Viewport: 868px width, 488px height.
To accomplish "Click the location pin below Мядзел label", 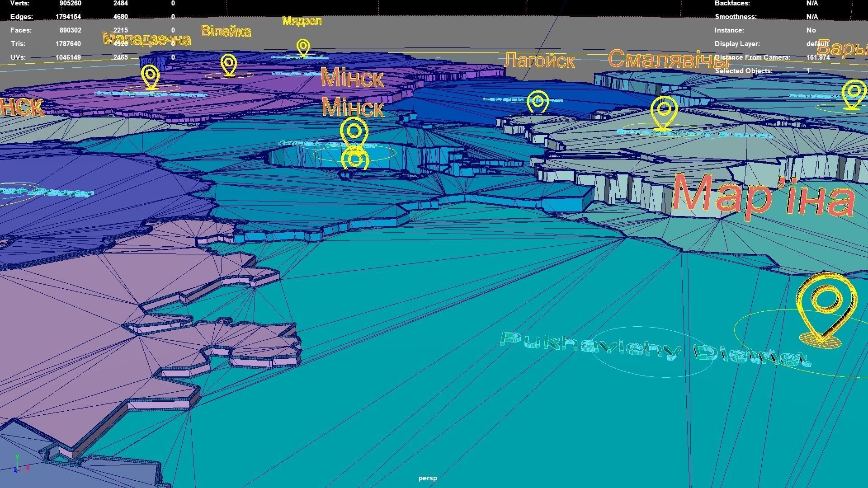I will (x=303, y=47).
